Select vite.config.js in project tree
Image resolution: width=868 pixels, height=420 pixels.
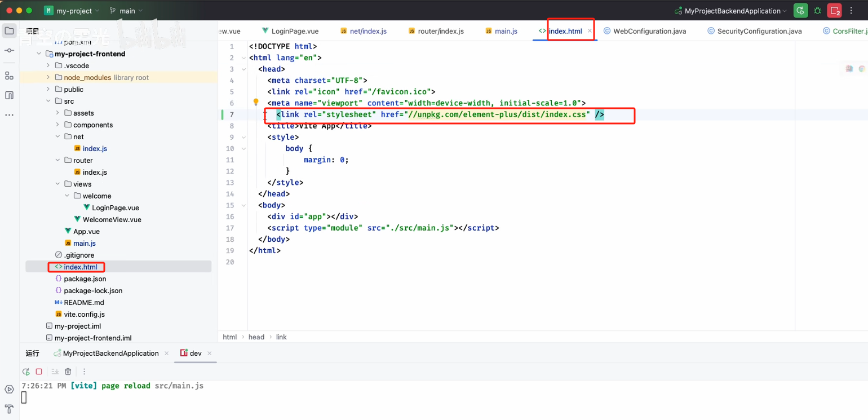[84, 315]
